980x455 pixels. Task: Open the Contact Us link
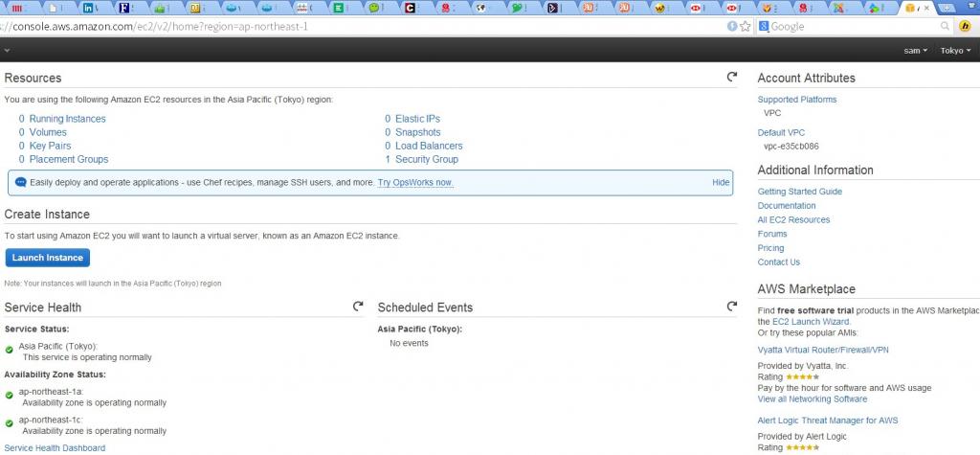click(x=779, y=262)
